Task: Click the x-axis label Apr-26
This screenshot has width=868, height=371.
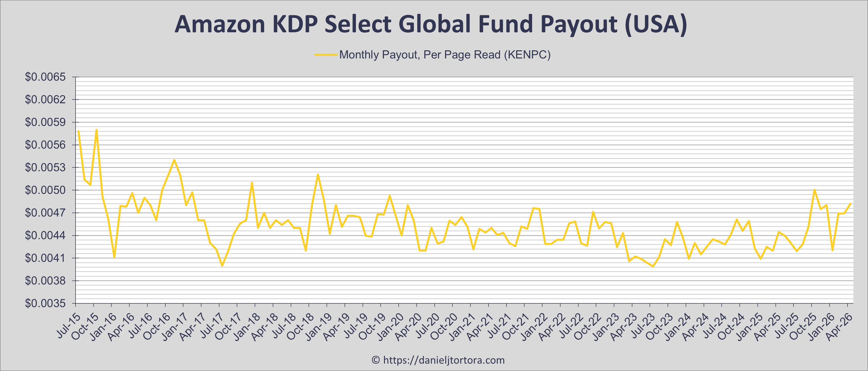Action: point(840,327)
